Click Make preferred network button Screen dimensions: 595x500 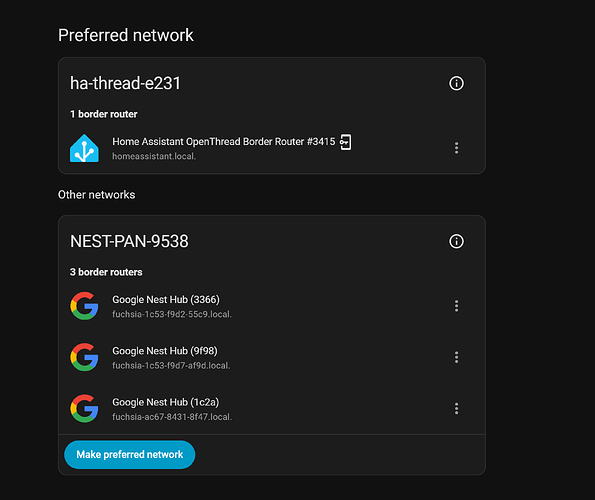(x=130, y=454)
